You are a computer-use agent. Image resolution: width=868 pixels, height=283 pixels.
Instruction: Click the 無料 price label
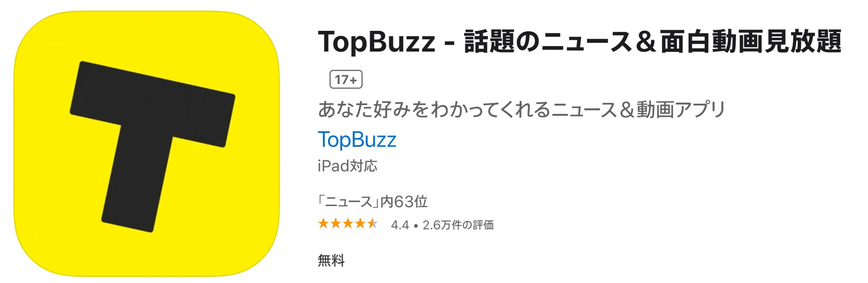tap(331, 260)
